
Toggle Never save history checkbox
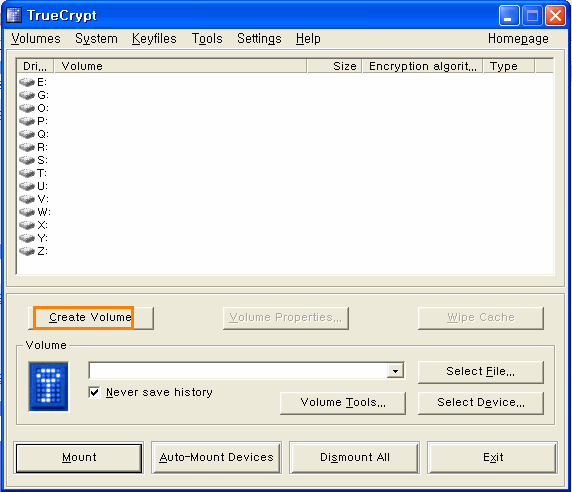pos(94,392)
